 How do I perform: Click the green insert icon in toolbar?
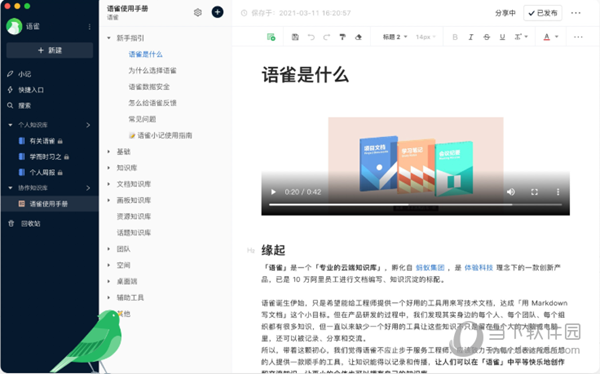click(x=271, y=37)
